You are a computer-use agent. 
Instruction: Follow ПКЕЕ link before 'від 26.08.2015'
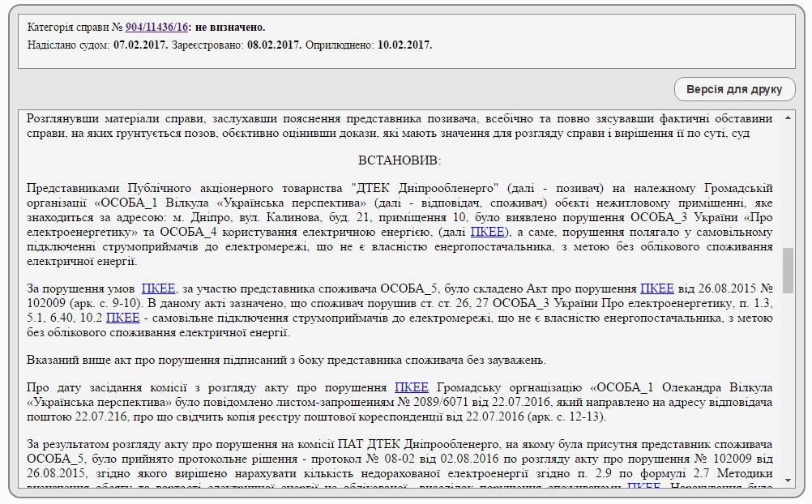click(656, 288)
